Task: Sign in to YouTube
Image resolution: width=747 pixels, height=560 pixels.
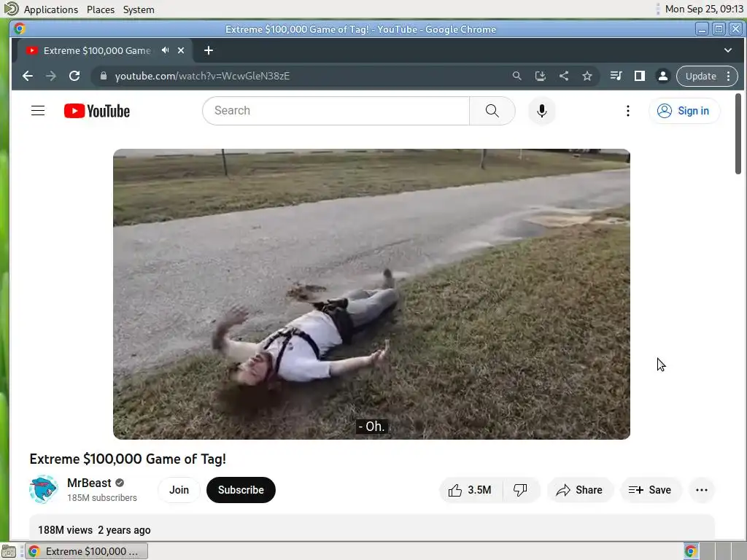Action: click(x=684, y=111)
